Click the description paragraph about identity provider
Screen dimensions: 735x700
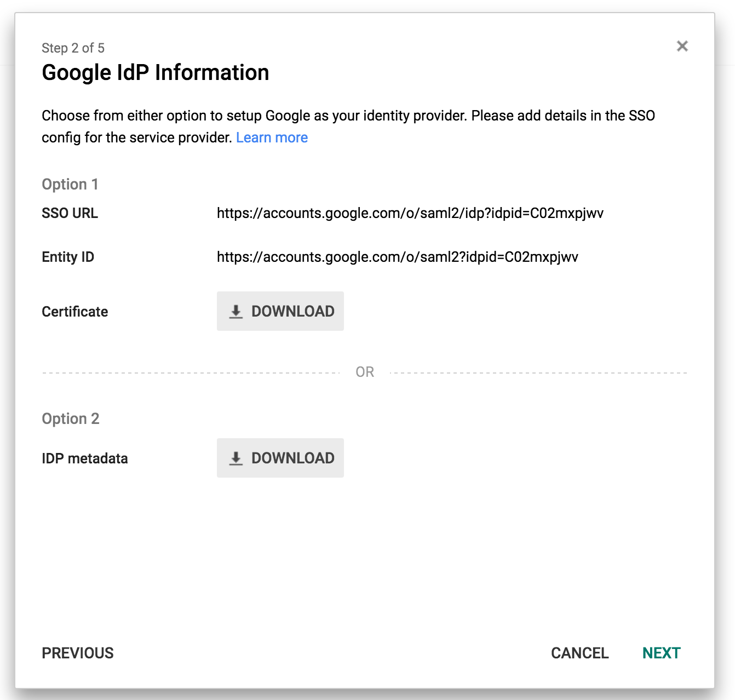coord(348,116)
